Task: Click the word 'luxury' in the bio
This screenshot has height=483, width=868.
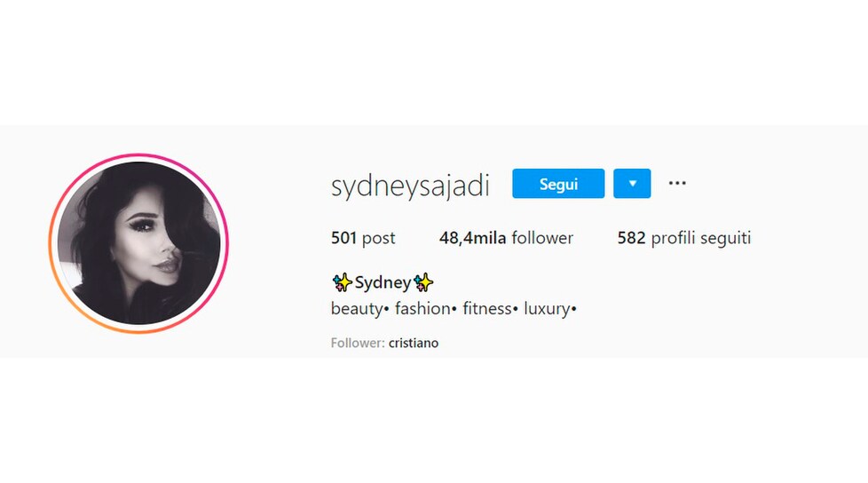Action: [x=547, y=308]
